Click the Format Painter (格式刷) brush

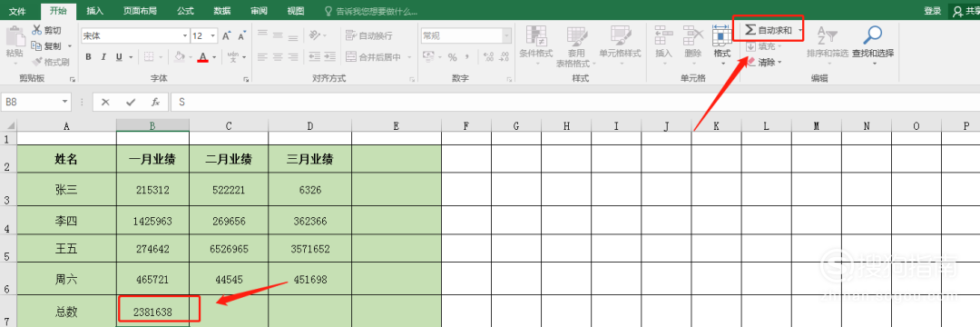(x=36, y=61)
